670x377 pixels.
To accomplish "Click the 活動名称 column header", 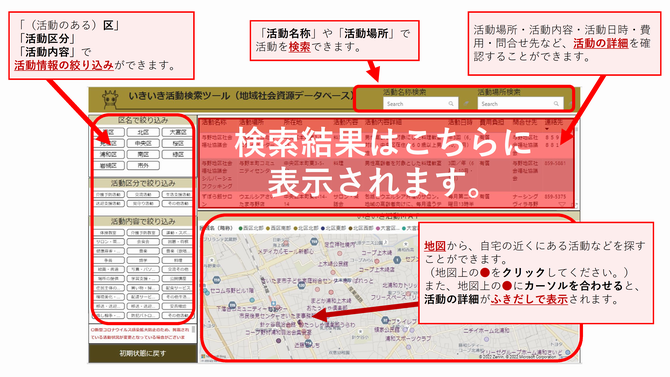I will 214,122.
